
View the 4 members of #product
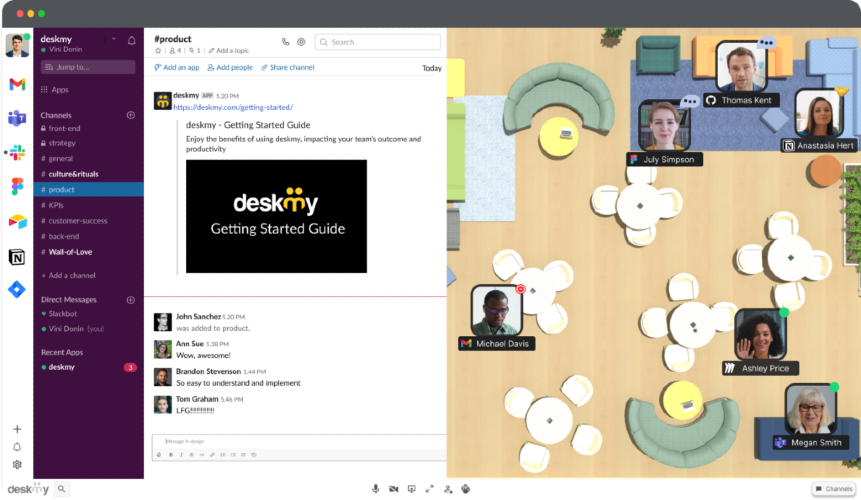[x=175, y=50]
